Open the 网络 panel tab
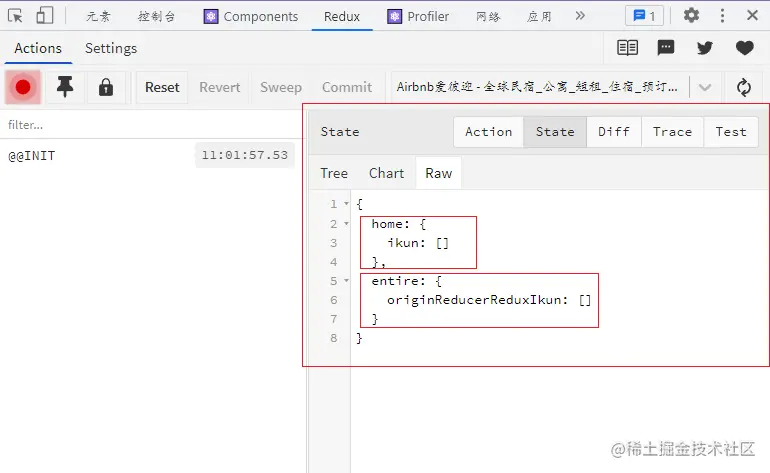770x473 pixels. 488,16
